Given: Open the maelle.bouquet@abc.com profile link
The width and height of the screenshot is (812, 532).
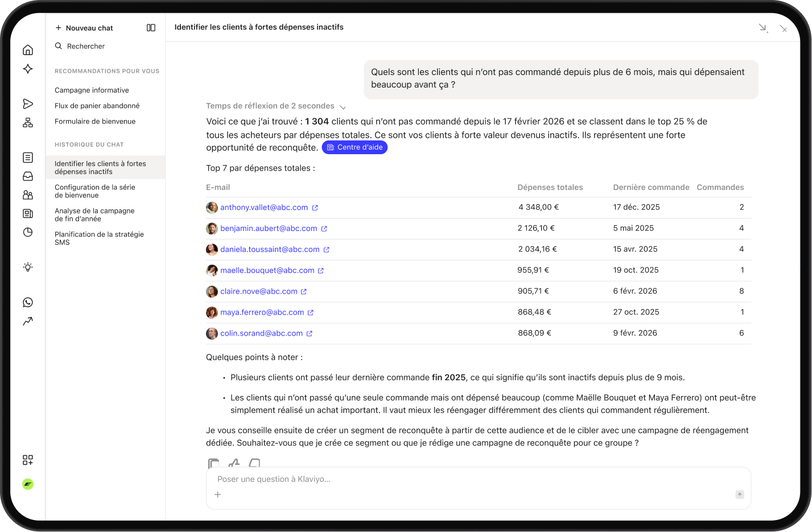Looking at the screenshot, I should (x=267, y=271).
